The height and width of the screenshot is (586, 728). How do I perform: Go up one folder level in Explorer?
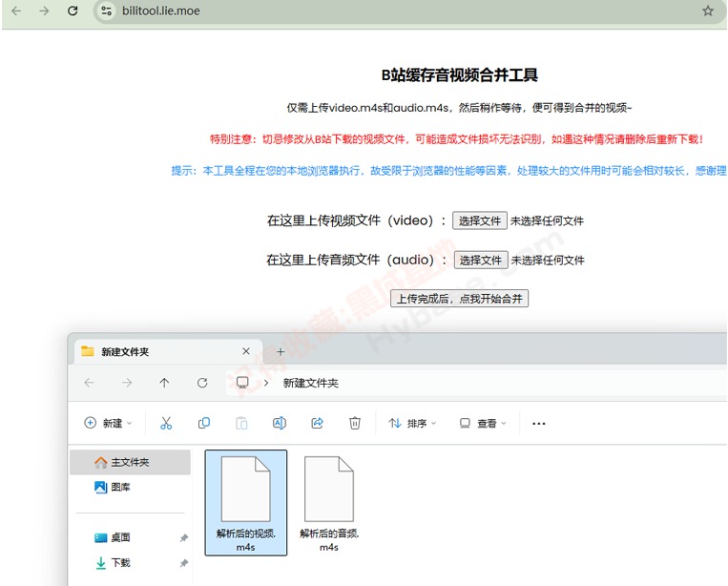tap(164, 383)
